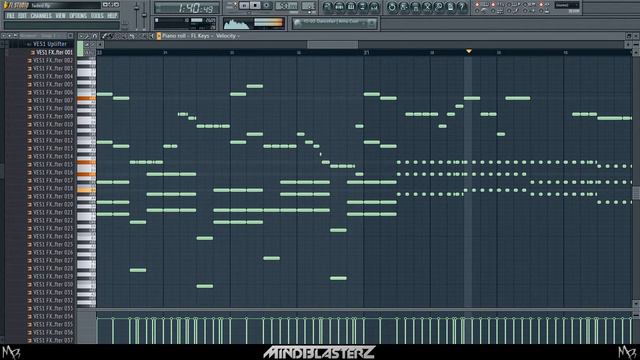
Task: Open the main snap selector dropdown
Action: (x=567, y=5)
